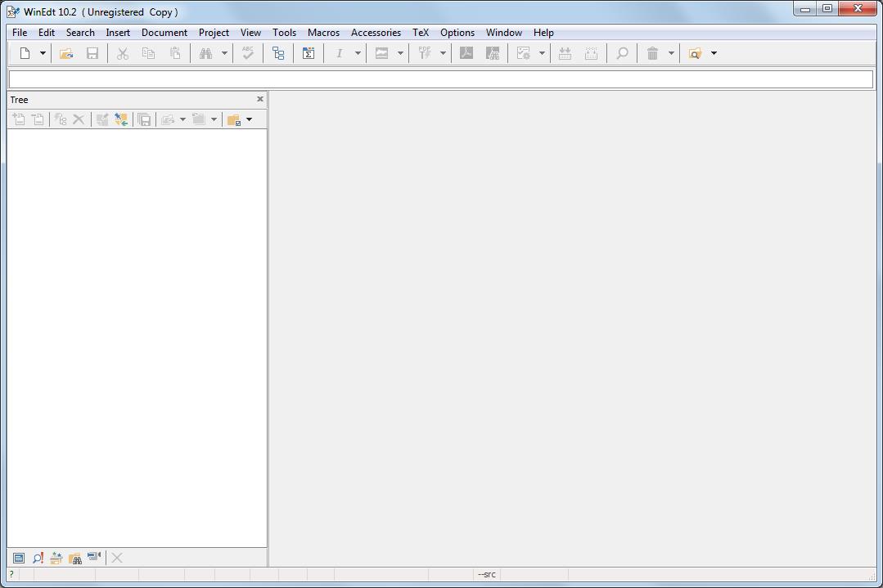Open the Window menu

504,33
